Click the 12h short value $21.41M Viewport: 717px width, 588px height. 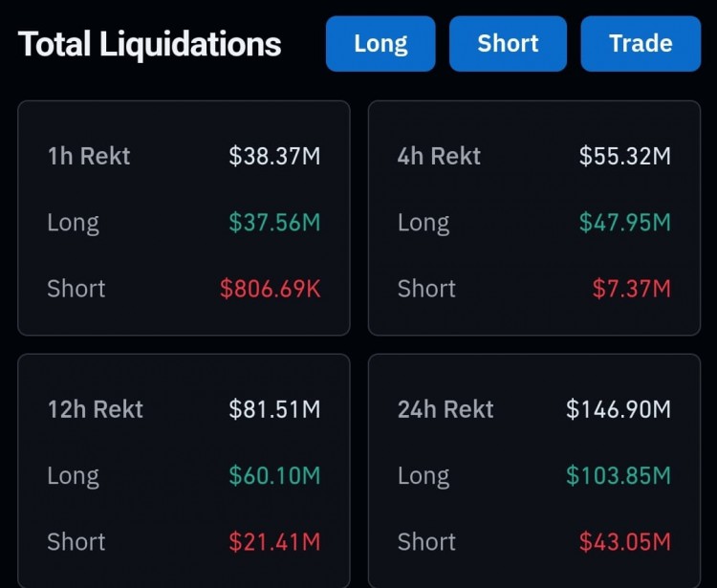[274, 542]
